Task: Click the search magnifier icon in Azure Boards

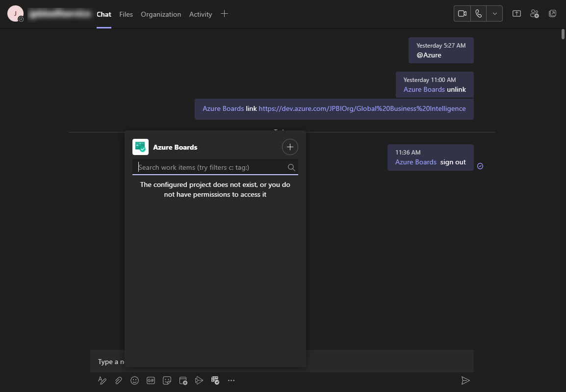Action: pyautogui.click(x=291, y=167)
